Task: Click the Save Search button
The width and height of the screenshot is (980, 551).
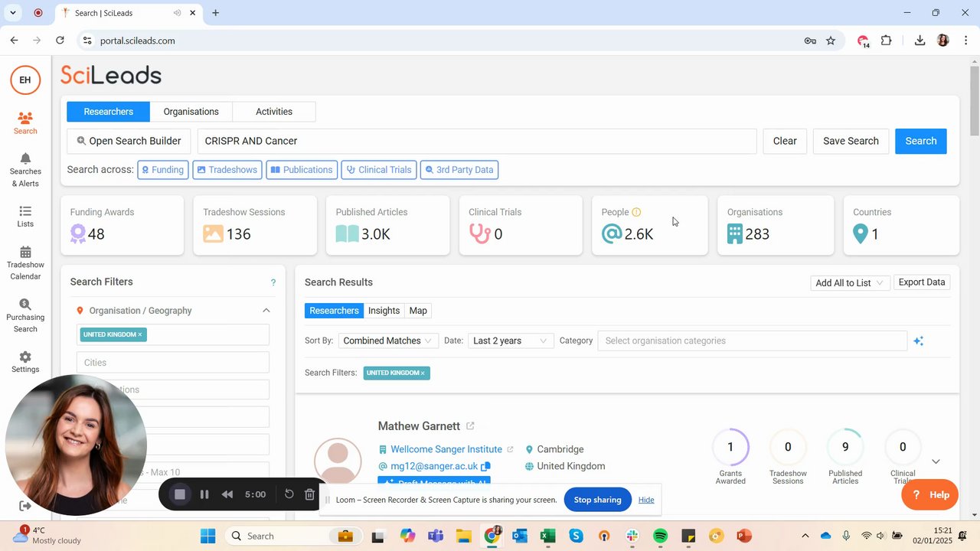Action: tap(851, 141)
